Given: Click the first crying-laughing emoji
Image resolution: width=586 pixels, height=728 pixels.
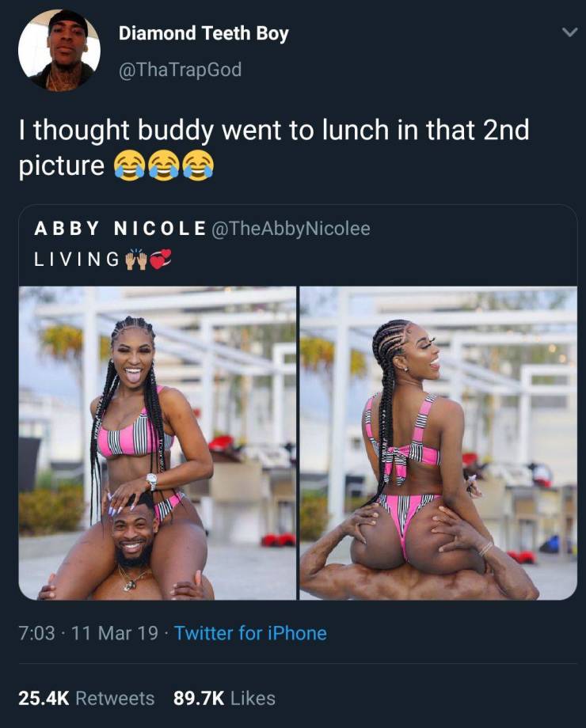Looking at the screenshot, I should [x=129, y=165].
